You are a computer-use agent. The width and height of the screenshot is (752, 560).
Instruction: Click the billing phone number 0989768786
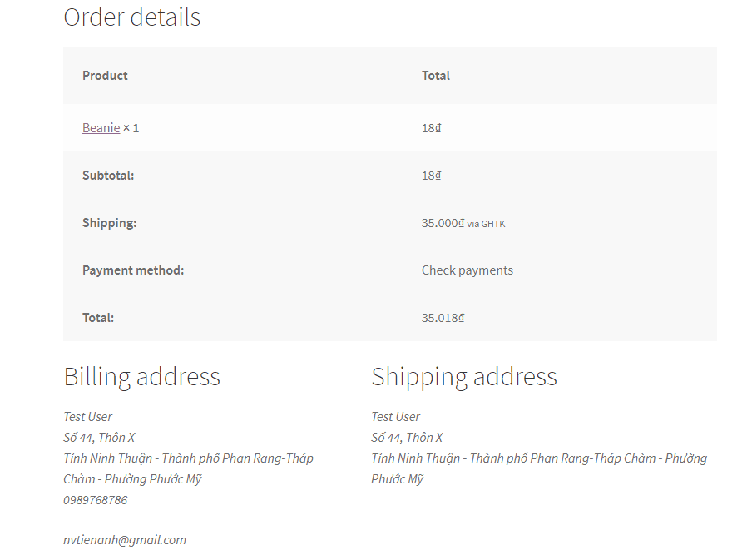pyautogui.click(x=96, y=500)
